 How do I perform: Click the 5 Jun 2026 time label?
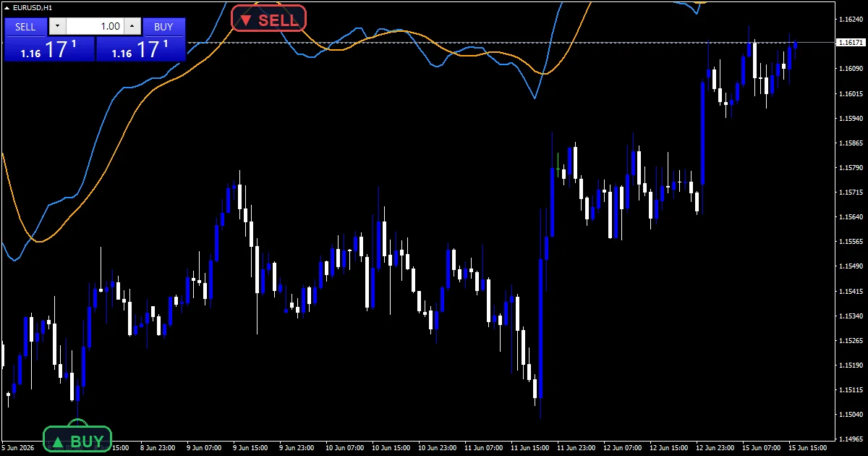click(x=18, y=447)
